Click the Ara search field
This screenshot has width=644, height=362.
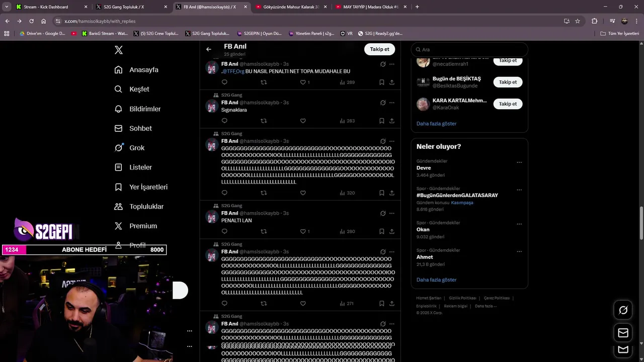469,50
